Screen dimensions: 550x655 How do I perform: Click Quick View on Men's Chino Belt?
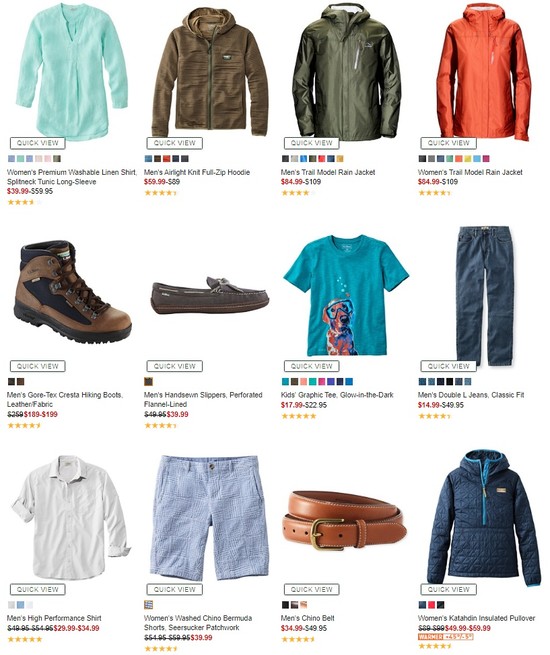tap(312, 589)
